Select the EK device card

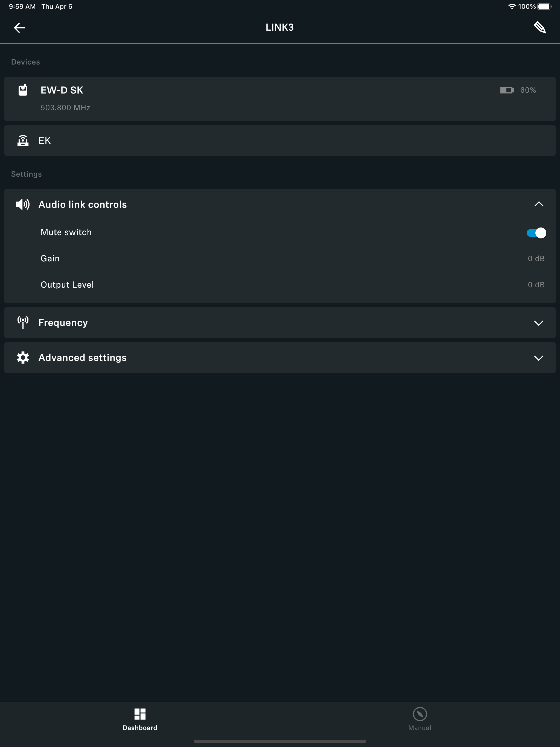tap(280, 141)
